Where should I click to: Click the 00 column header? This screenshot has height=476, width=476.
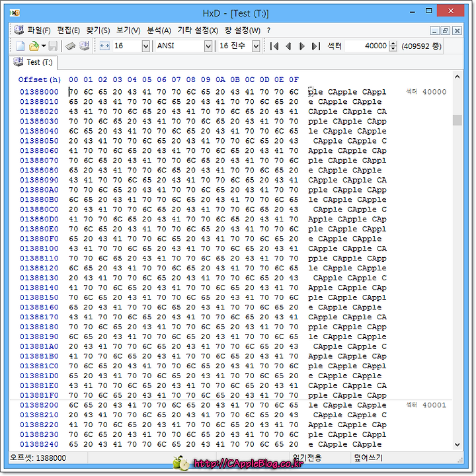[73, 79]
